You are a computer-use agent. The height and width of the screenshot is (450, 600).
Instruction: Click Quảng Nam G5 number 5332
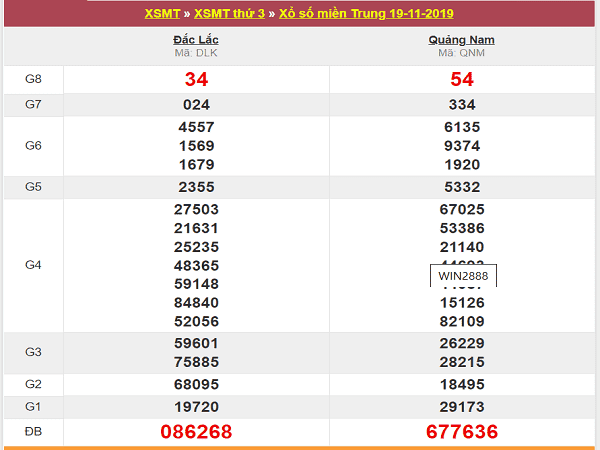pyautogui.click(x=462, y=187)
